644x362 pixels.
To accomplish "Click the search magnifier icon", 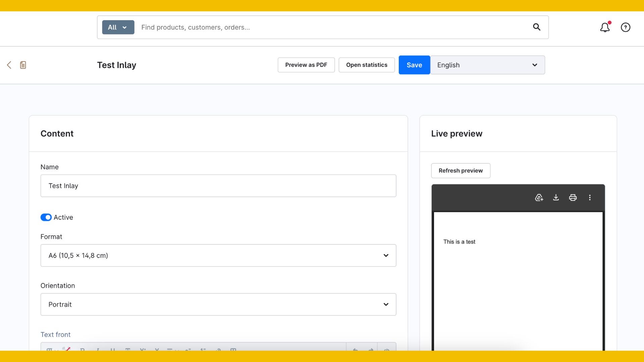I will (537, 27).
